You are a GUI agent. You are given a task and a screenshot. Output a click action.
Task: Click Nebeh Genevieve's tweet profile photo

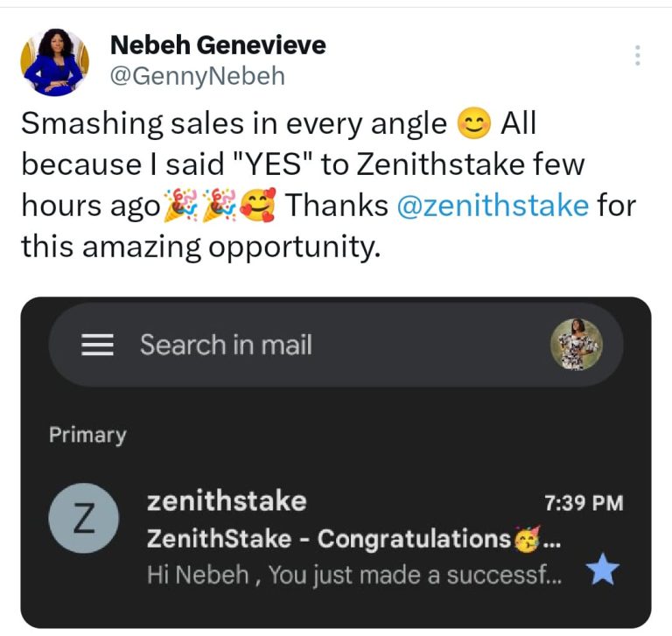pyautogui.click(x=54, y=61)
